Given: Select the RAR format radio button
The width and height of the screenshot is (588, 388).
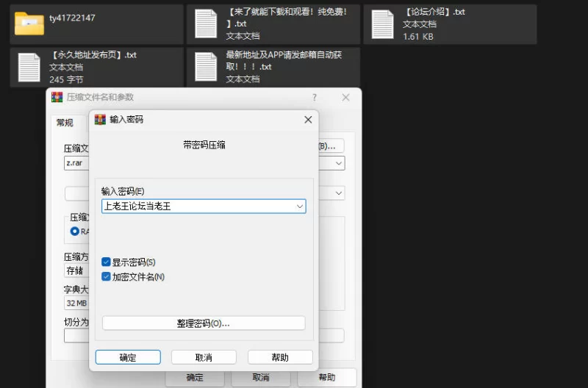Looking at the screenshot, I should click(x=75, y=231).
